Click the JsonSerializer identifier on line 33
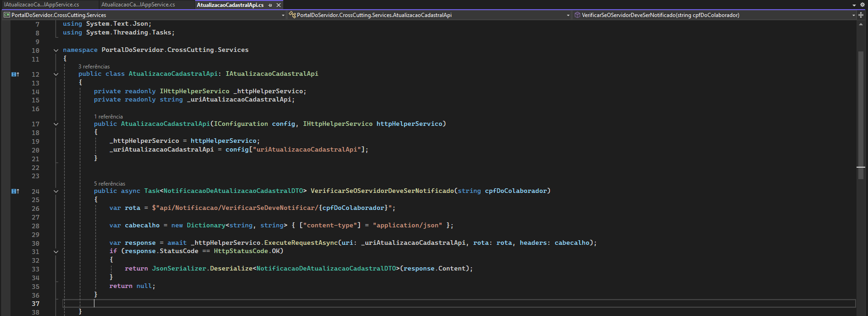Viewport: 868px width, 316px height. tap(179, 269)
